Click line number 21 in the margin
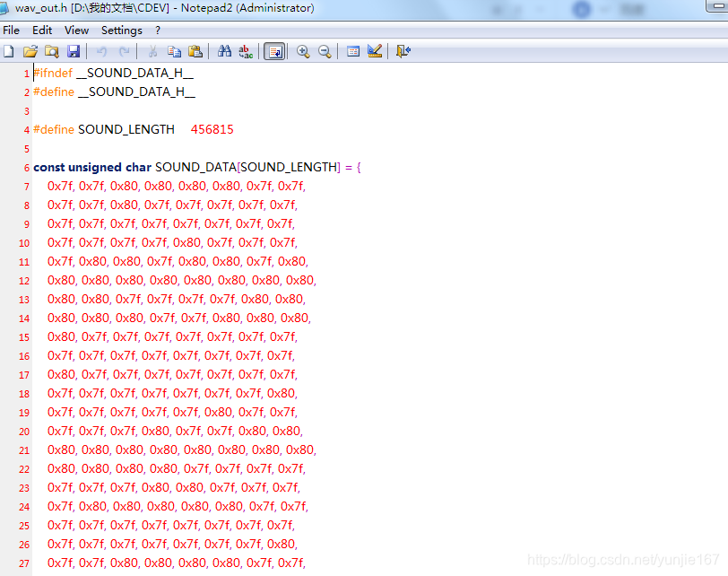728x576 pixels. [x=24, y=450]
